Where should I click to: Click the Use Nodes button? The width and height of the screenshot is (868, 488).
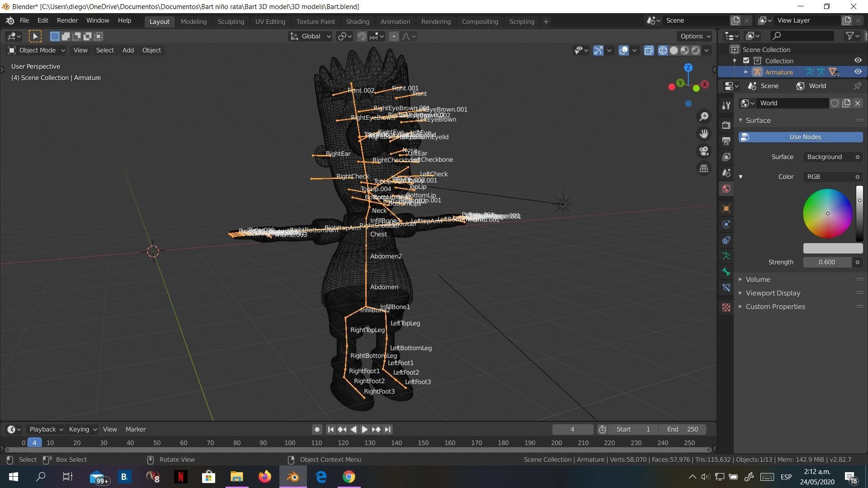pyautogui.click(x=801, y=137)
